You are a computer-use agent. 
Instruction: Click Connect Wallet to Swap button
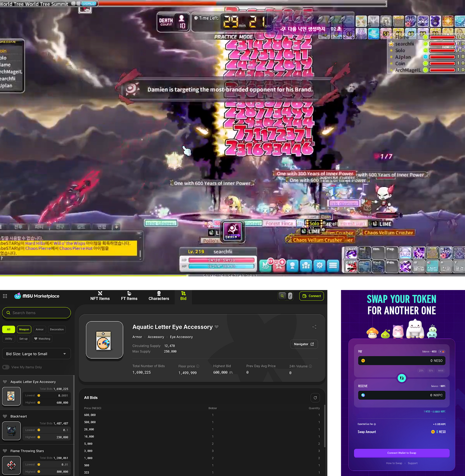tap(402, 453)
